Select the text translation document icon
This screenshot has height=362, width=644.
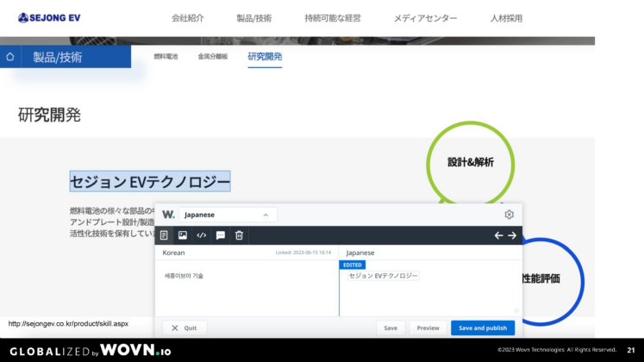(x=164, y=235)
